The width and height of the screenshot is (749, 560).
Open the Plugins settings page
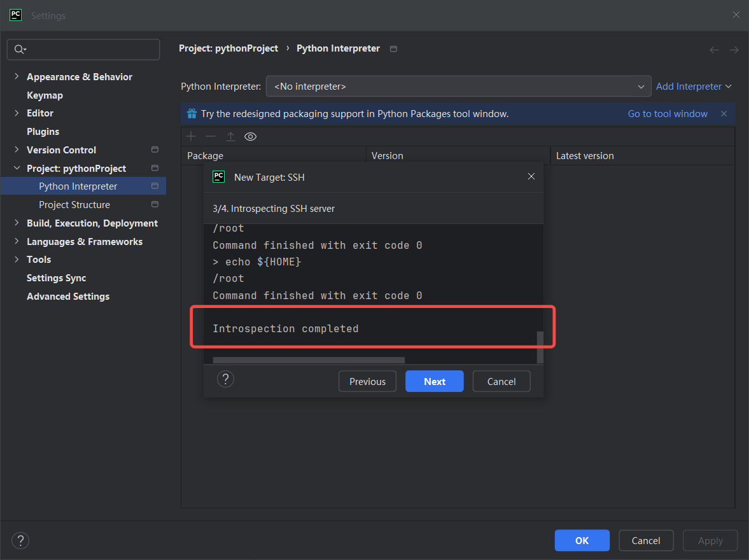(x=43, y=132)
